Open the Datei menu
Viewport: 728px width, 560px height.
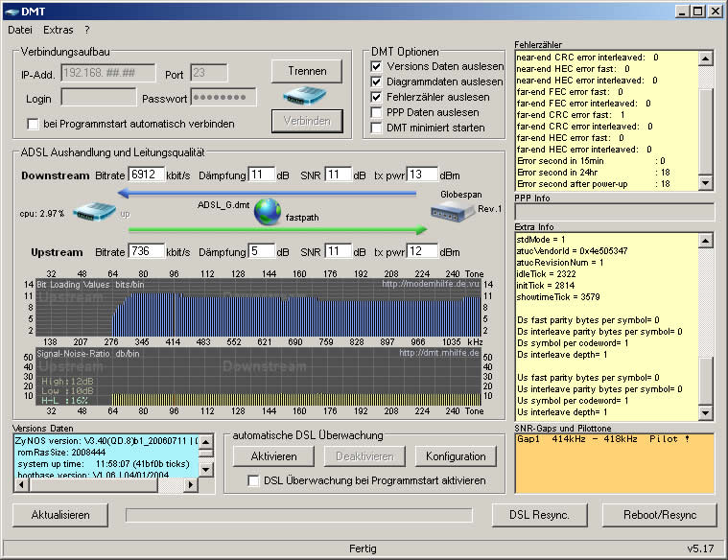pos(20,30)
